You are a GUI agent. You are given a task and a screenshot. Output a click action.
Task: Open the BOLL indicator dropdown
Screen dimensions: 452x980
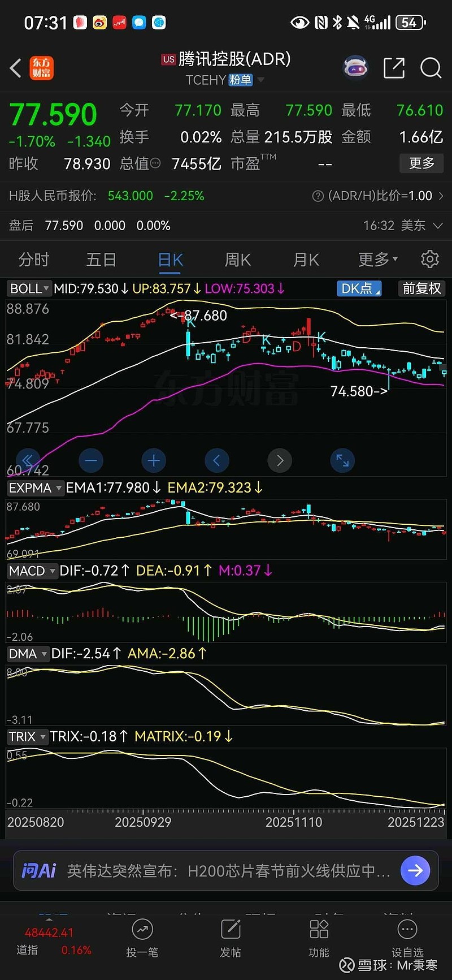(x=29, y=288)
